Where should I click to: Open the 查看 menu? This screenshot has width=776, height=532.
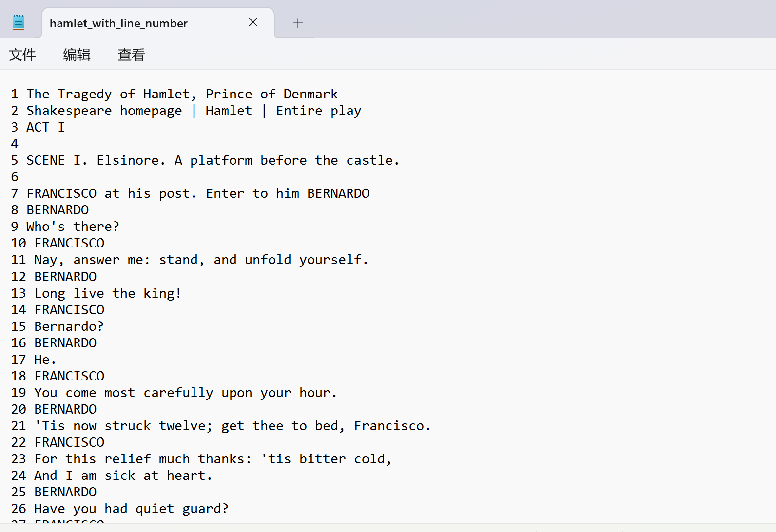point(131,55)
